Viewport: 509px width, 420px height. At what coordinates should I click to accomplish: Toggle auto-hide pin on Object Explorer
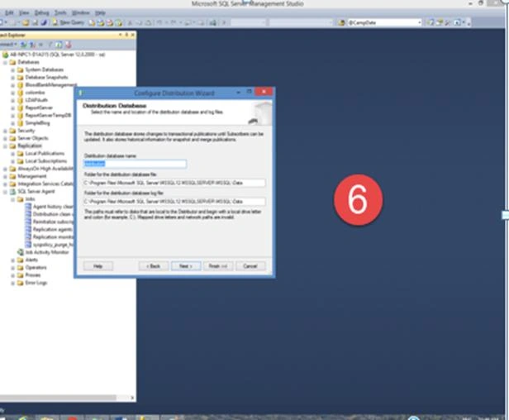click(x=126, y=35)
